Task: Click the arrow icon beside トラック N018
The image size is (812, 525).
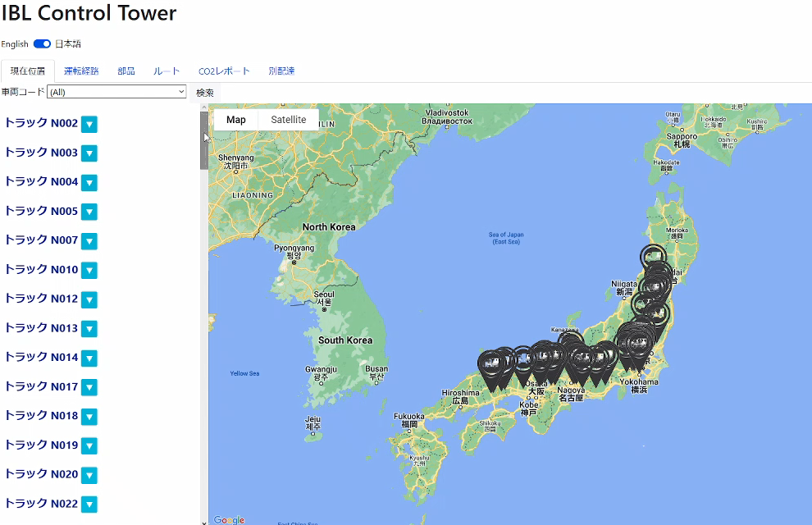Action: pos(89,417)
